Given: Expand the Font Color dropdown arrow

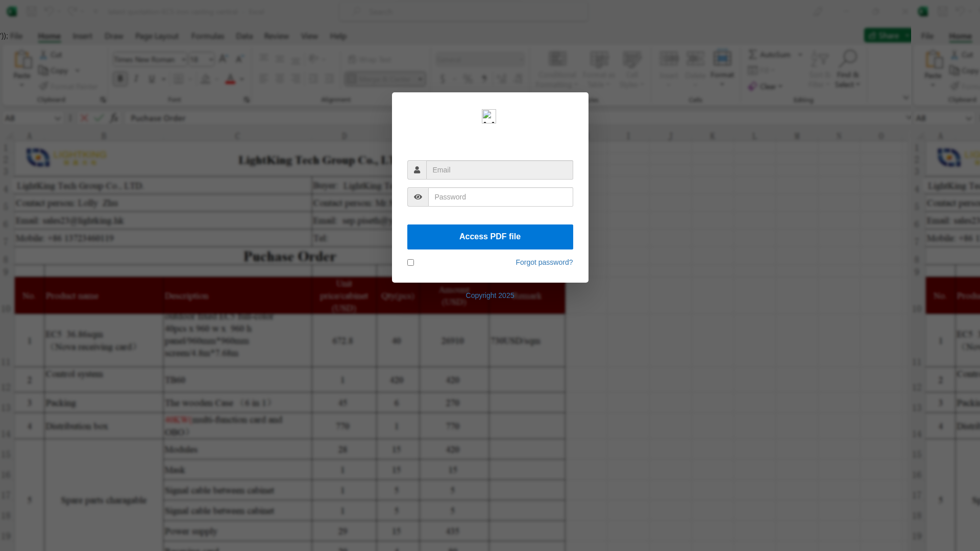Looking at the screenshot, I should (241, 79).
